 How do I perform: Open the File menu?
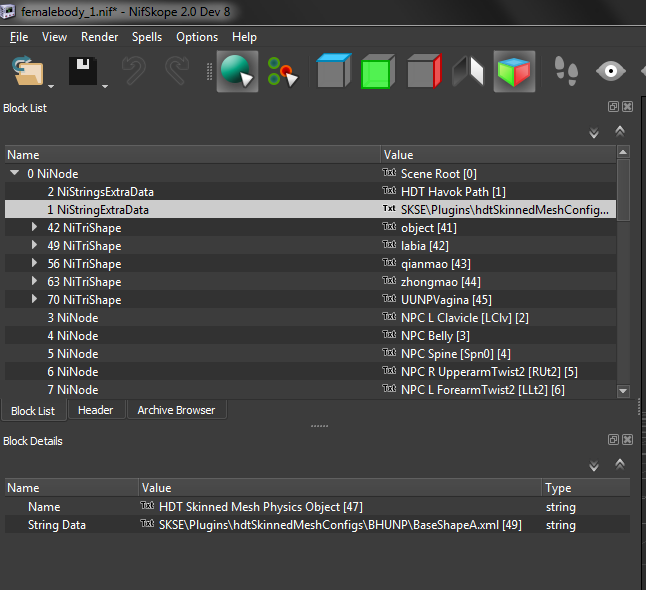[19, 37]
